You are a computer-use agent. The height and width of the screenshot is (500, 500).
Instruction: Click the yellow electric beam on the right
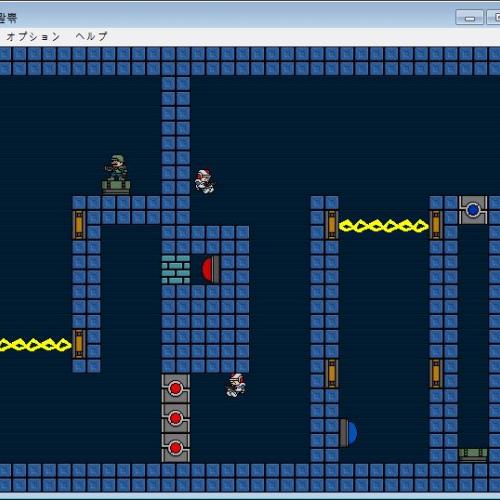384,226
